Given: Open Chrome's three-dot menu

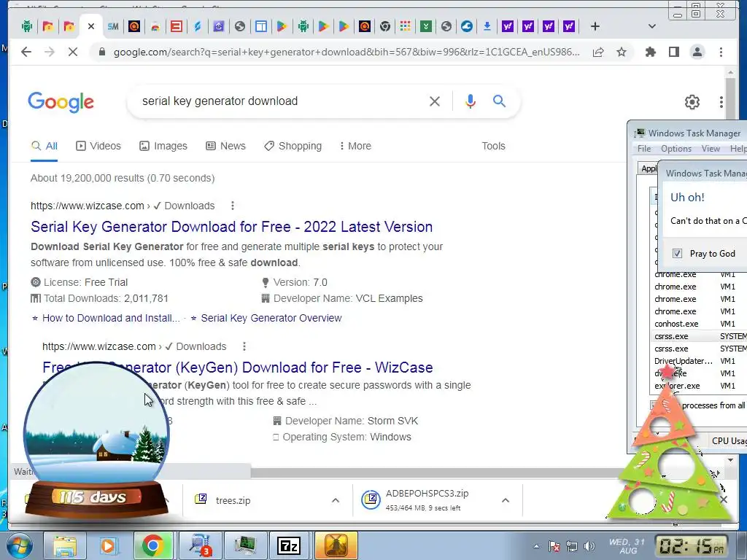Looking at the screenshot, I should point(721,52).
